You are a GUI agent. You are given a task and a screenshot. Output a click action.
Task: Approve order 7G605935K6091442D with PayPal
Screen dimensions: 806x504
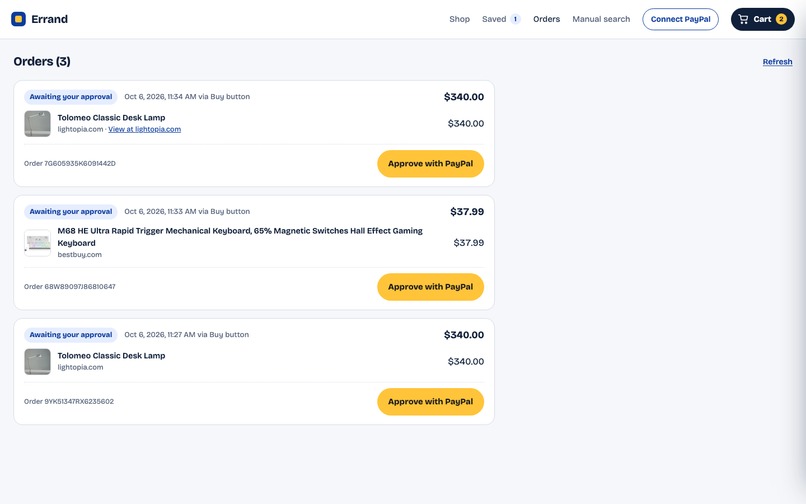tap(430, 164)
